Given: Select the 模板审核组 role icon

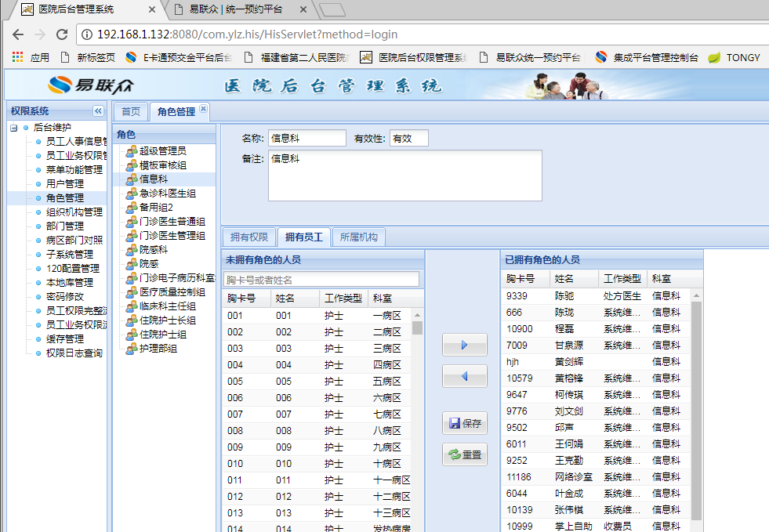Looking at the screenshot, I should coord(132,165).
